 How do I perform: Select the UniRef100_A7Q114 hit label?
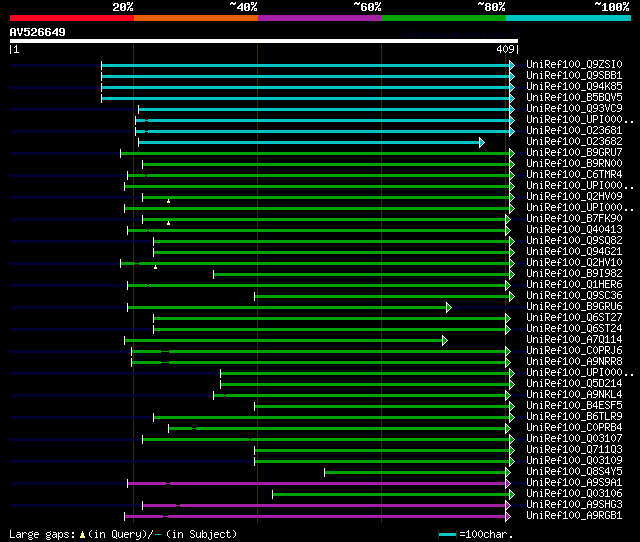click(574, 340)
